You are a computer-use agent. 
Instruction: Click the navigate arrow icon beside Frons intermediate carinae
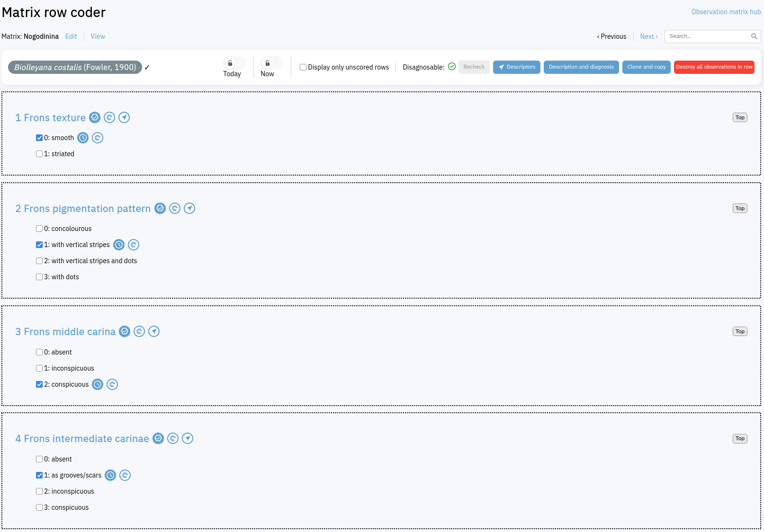coord(188,438)
